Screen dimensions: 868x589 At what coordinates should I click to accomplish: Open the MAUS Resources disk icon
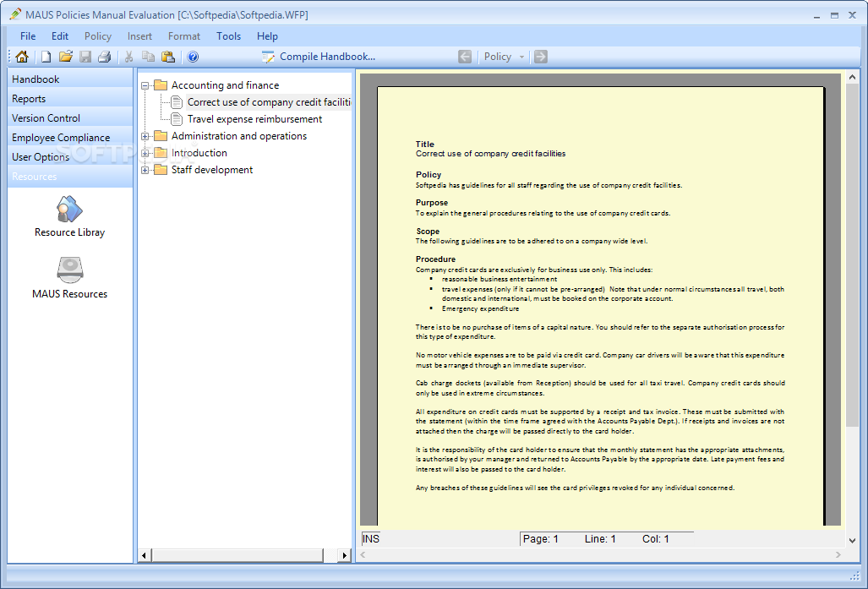click(x=70, y=270)
